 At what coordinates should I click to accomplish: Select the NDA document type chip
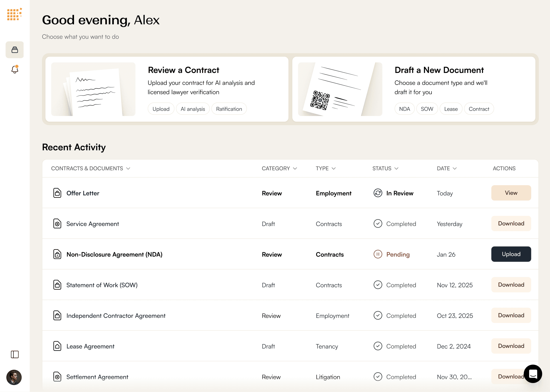(x=404, y=109)
